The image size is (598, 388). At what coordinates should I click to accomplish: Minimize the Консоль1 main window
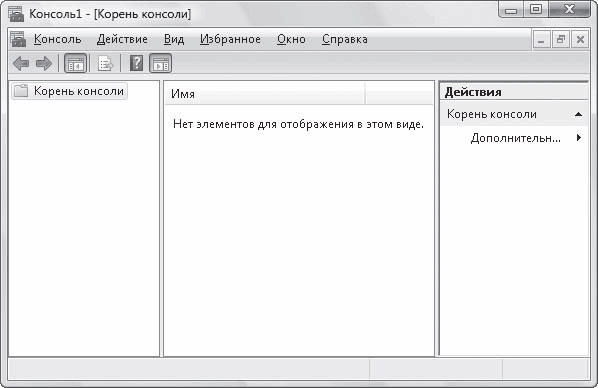pyautogui.click(x=511, y=10)
